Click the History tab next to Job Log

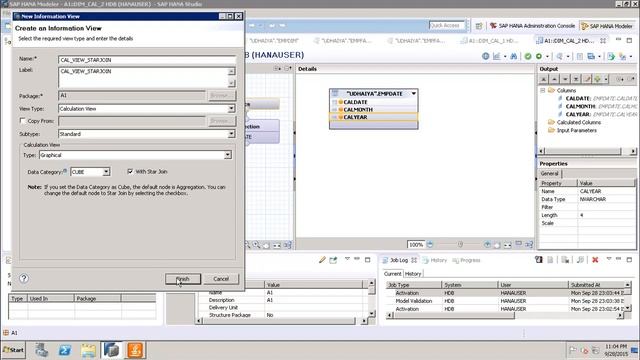click(435, 260)
